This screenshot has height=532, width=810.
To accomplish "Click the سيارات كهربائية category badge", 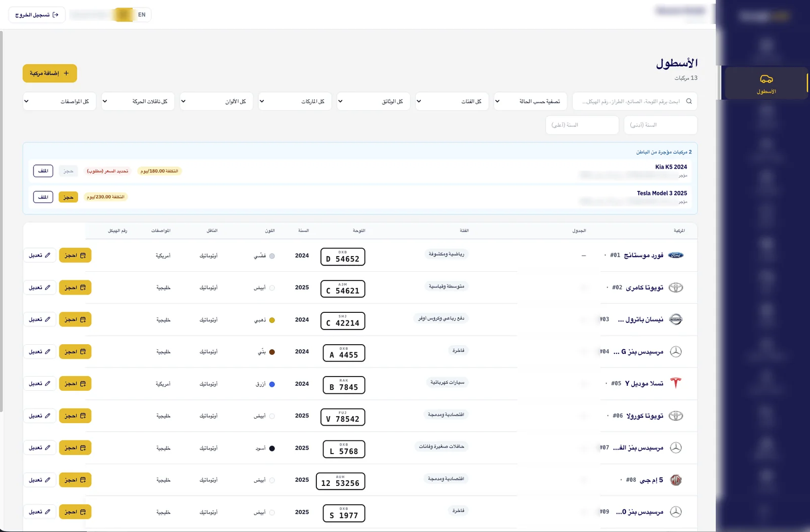I will click(448, 382).
